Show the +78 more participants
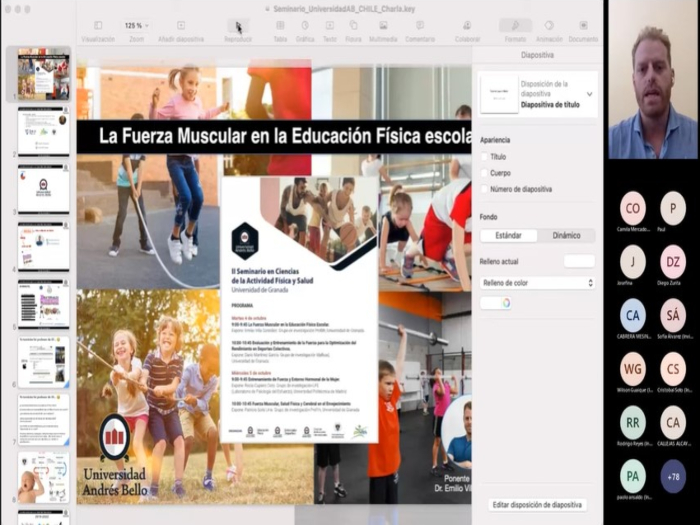The image size is (700, 525). pos(673,476)
